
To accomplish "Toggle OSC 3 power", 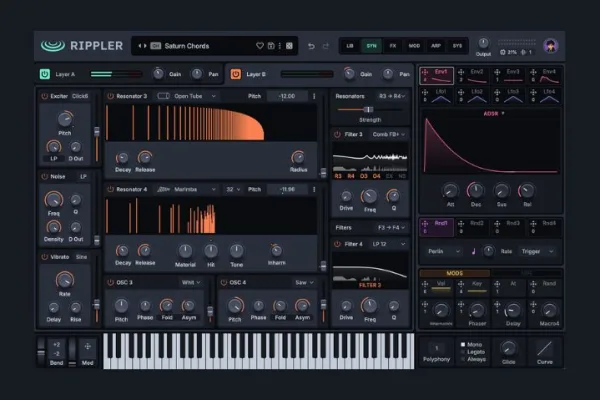I will pyautogui.click(x=110, y=282).
